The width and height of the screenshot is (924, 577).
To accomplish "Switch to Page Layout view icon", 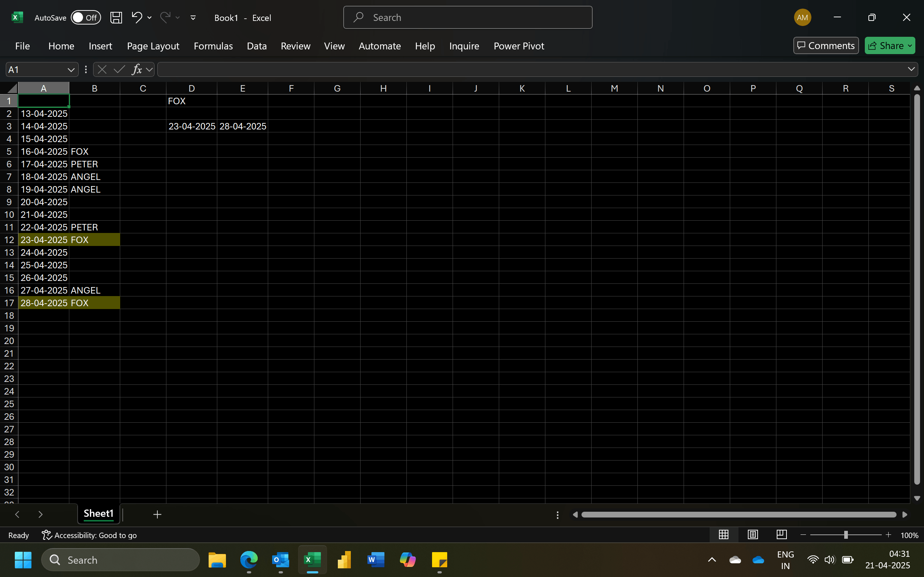I will tap(753, 535).
